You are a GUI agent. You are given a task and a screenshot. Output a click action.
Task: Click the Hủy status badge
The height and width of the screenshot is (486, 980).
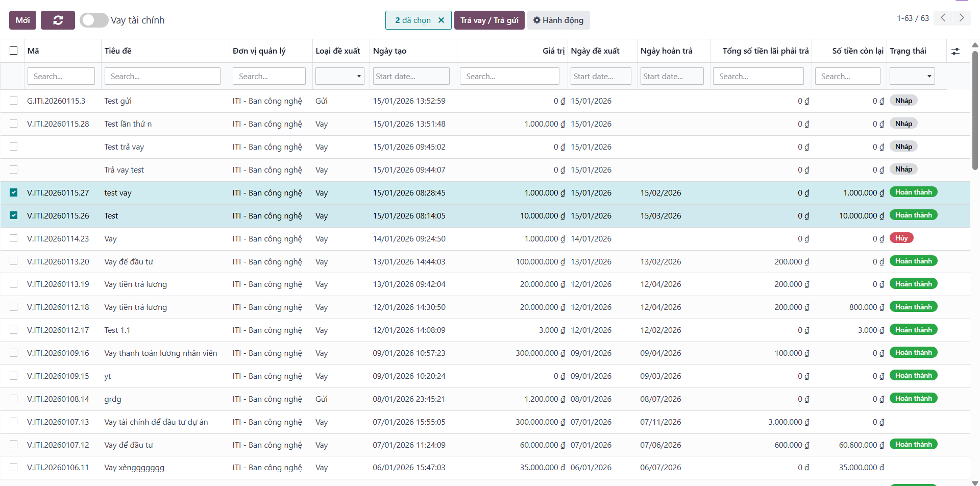click(901, 238)
